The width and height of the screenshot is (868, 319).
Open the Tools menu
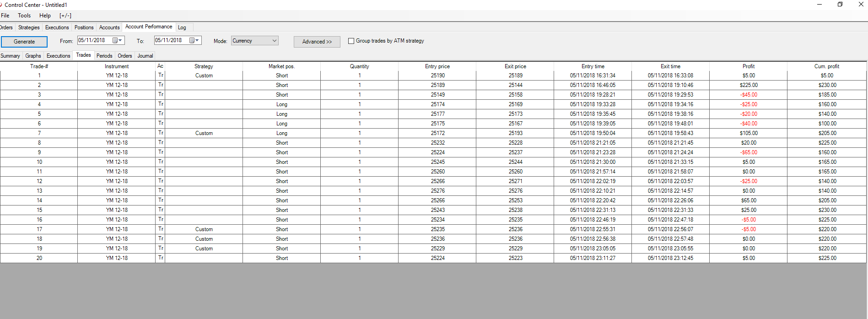point(24,16)
